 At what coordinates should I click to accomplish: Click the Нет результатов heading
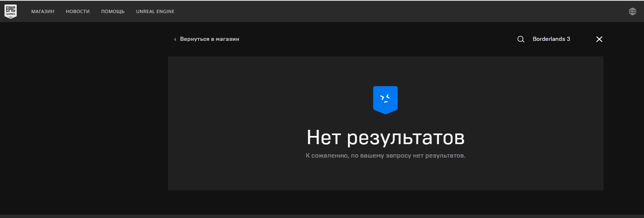[386, 138]
